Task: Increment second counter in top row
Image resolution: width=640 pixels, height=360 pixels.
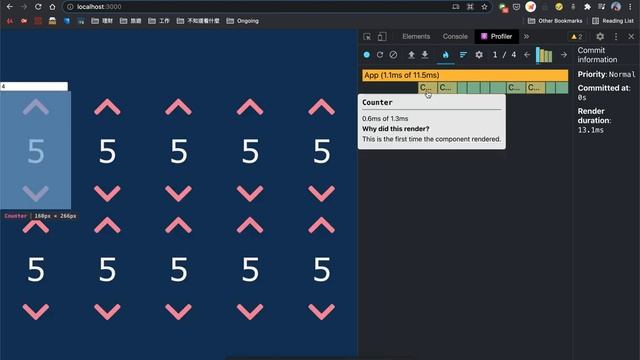Action: point(107,107)
